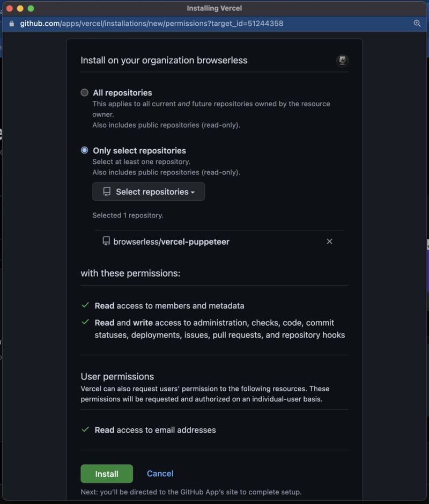Minimize the window with the yellow button

tap(20, 9)
